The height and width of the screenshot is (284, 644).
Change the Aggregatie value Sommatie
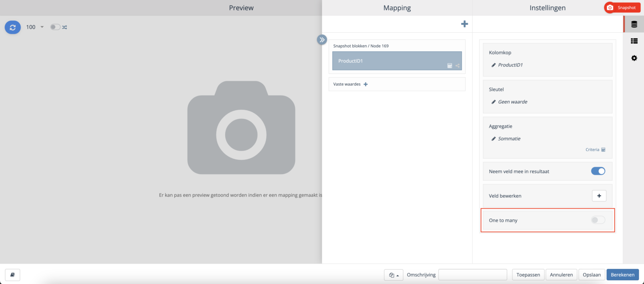coord(509,139)
